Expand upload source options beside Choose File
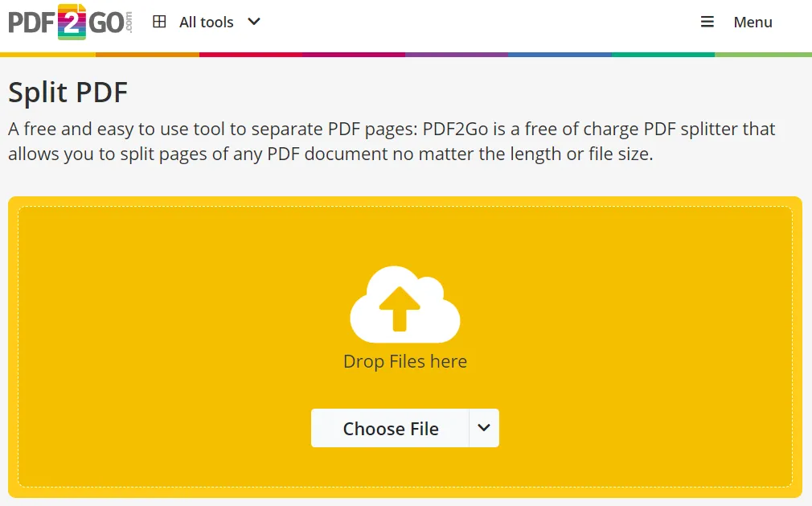This screenshot has width=812, height=506. click(484, 428)
